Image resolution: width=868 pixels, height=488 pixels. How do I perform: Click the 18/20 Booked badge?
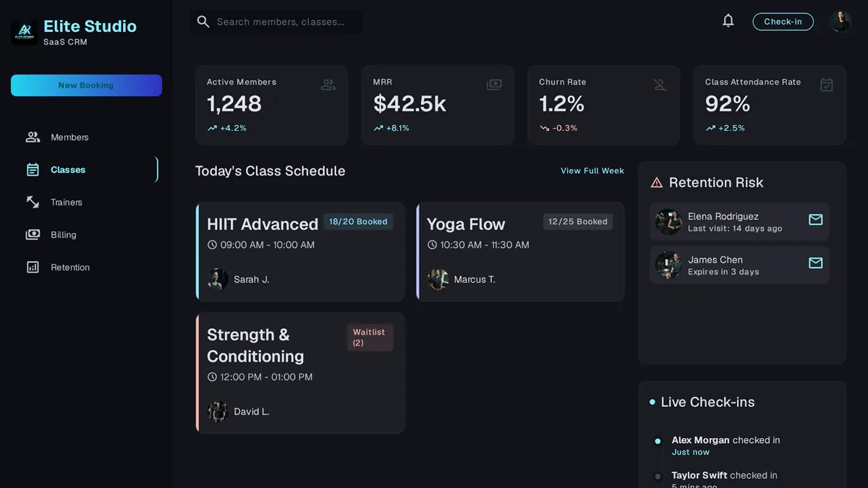point(358,222)
